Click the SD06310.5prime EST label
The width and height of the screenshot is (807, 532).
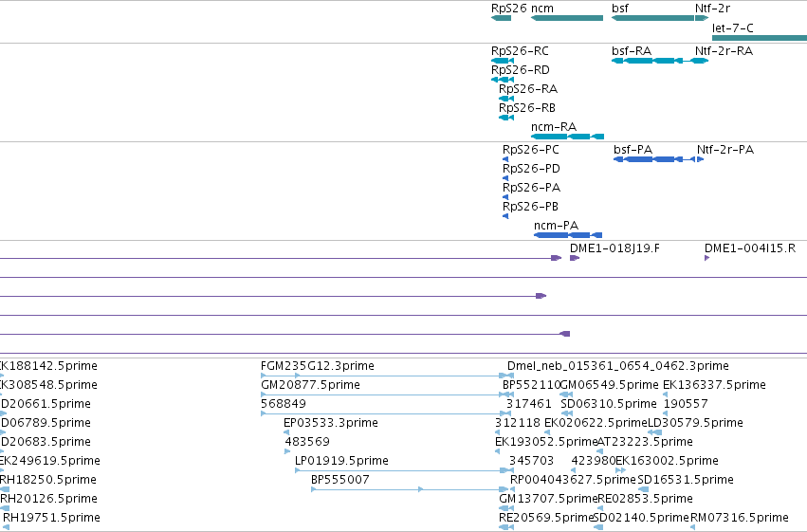tap(609, 404)
